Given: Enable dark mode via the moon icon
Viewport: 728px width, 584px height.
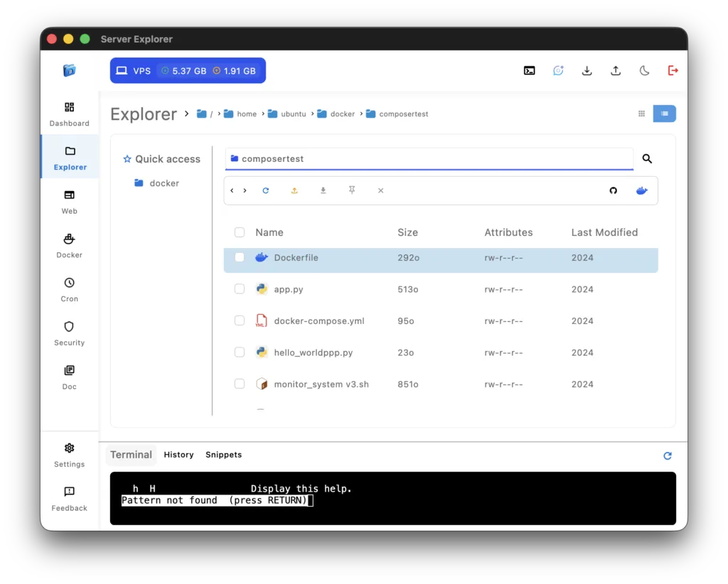Looking at the screenshot, I should click(x=644, y=70).
